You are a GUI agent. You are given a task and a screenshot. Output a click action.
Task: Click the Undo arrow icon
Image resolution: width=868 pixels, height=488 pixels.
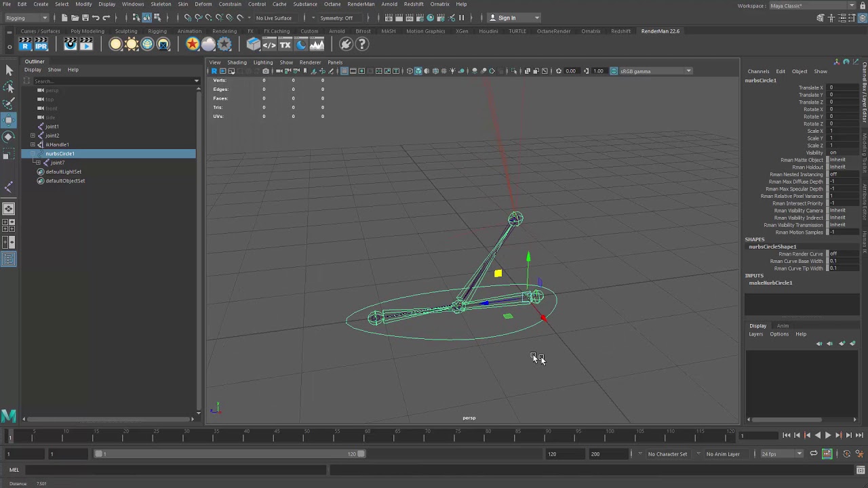coord(96,18)
